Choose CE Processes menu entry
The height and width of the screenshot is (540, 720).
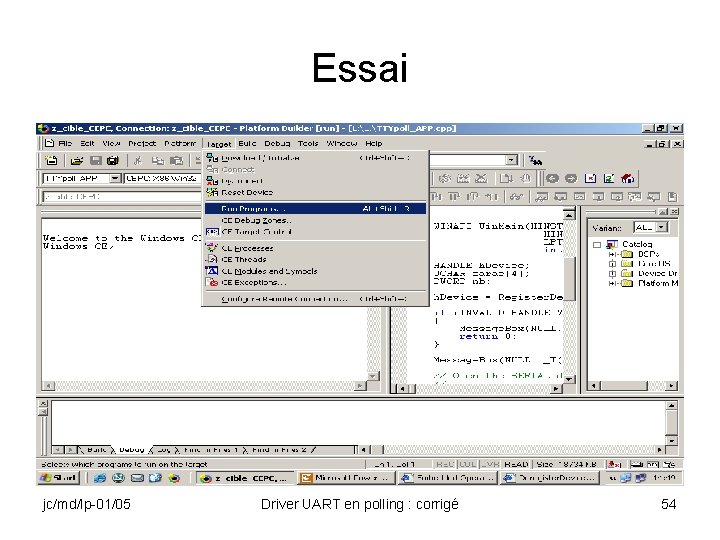coord(315,248)
